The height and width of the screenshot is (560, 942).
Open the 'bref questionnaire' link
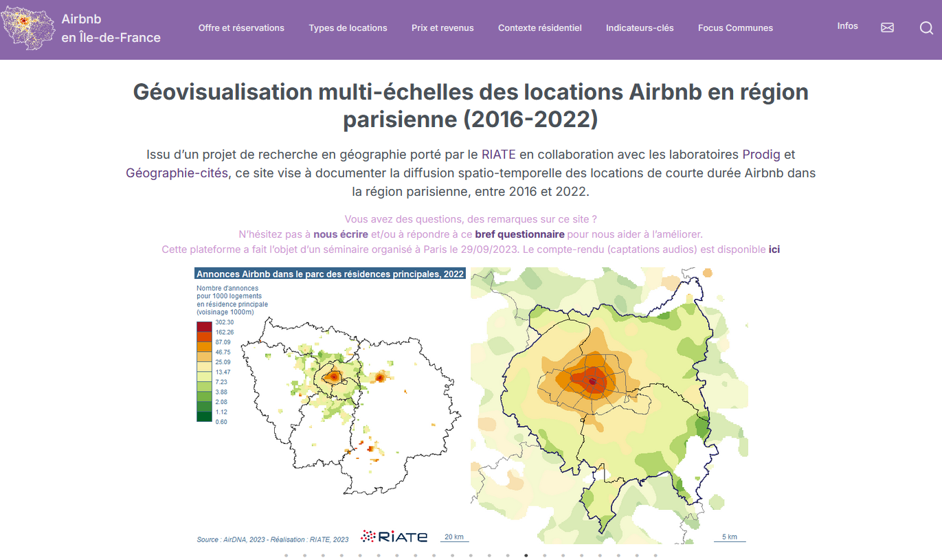pos(519,234)
